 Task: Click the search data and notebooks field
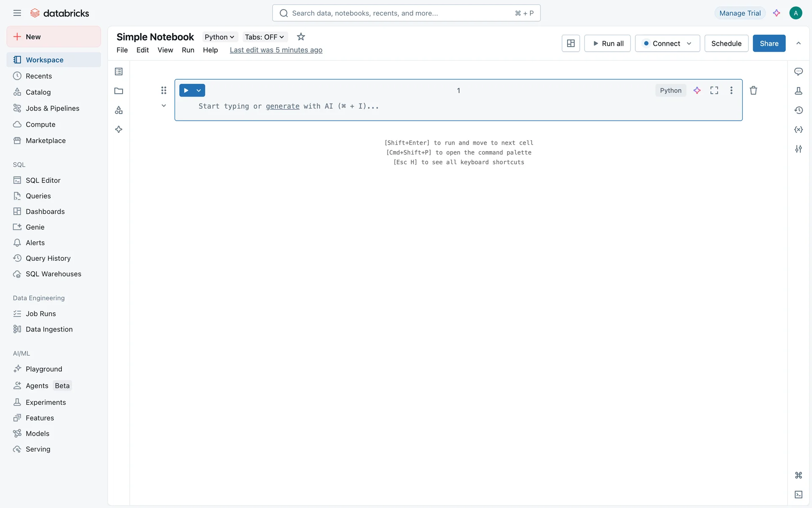406,13
